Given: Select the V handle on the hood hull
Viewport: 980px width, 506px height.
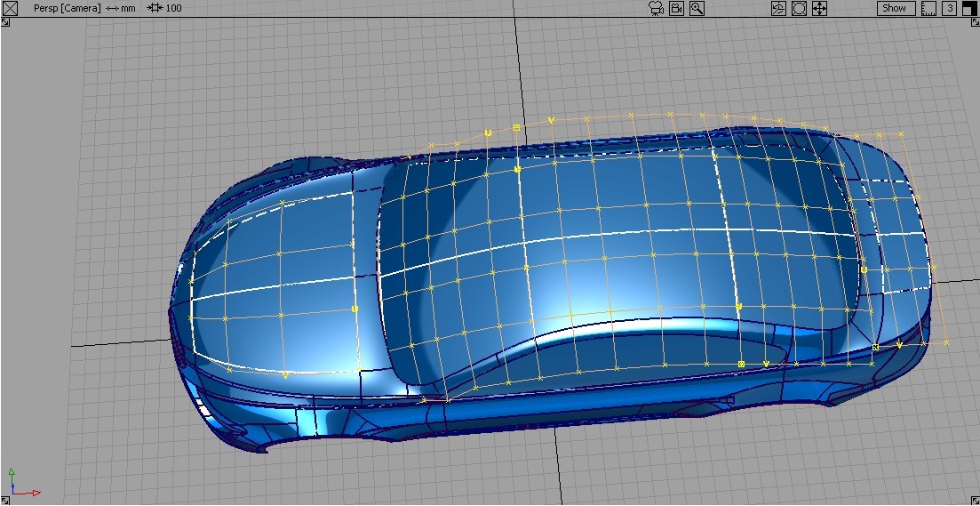Looking at the screenshot, I should click(285, 375).
